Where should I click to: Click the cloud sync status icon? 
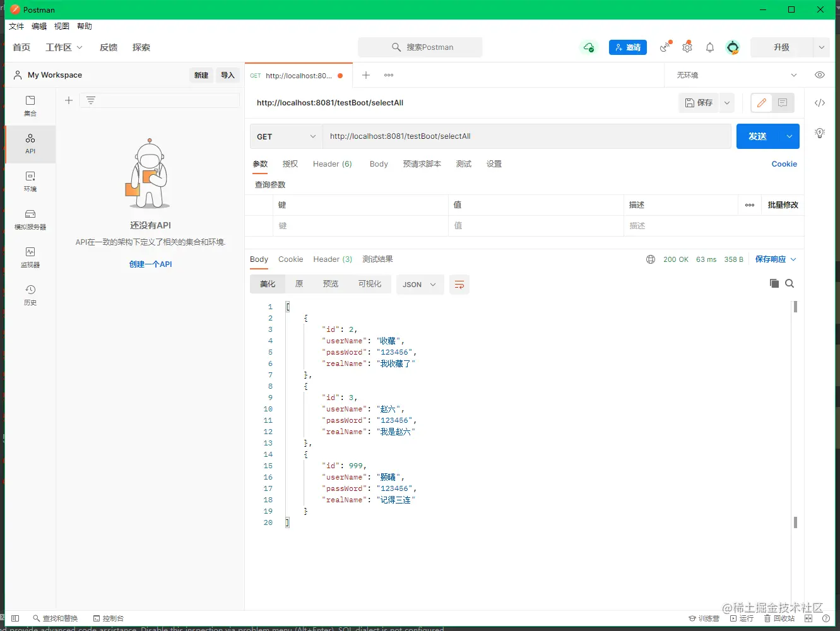point(589,47)
